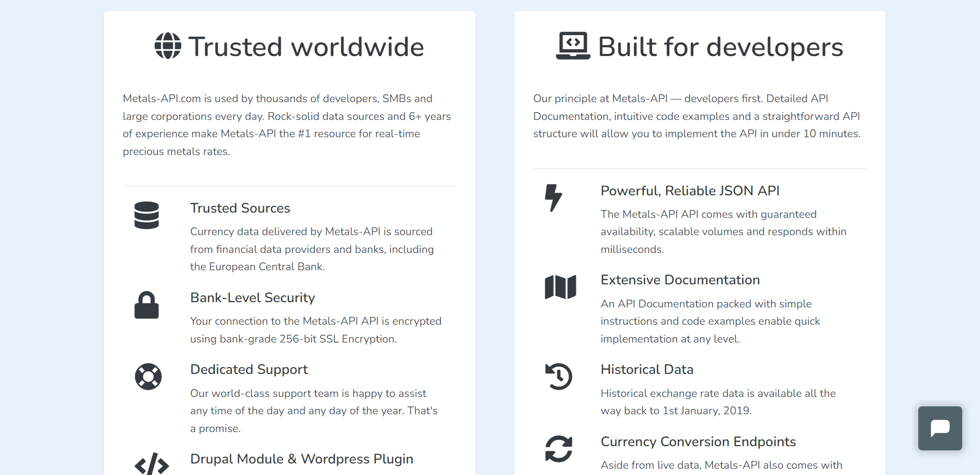The image size is (980, 475).
Task: Click the padlock icon for Bank-Level Security
Action: [x=147, y=305]
